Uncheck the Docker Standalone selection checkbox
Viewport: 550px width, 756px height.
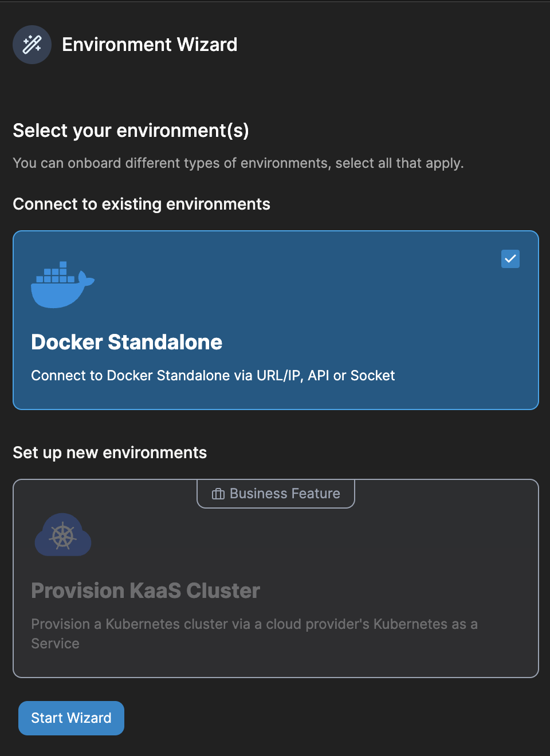click(x=510, y=259)
